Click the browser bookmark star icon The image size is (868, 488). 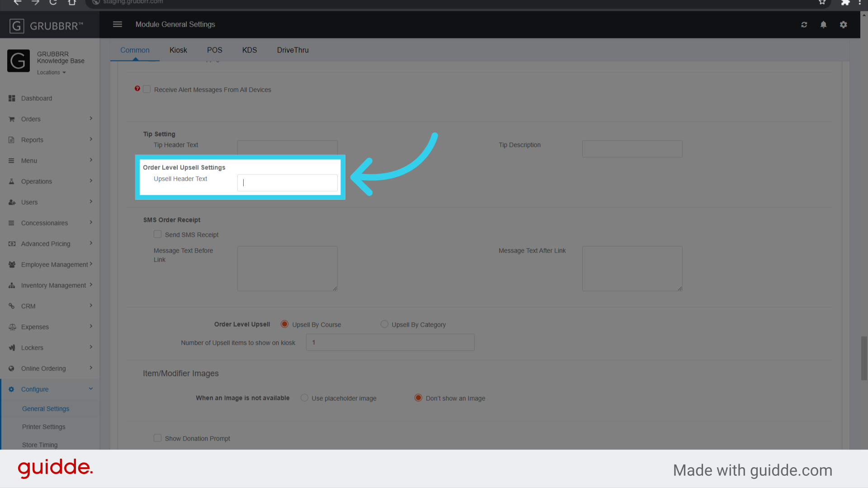coord(822,2)
